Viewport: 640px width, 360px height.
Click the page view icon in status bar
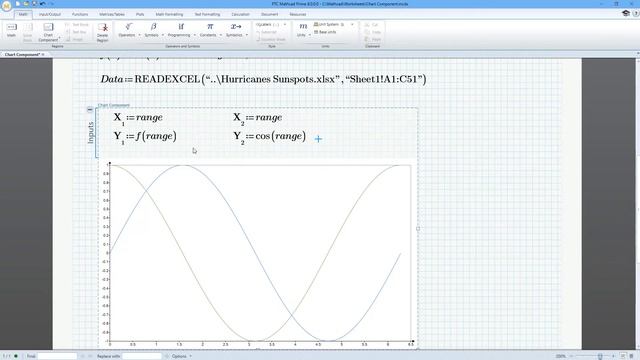(x=623, y=356)
